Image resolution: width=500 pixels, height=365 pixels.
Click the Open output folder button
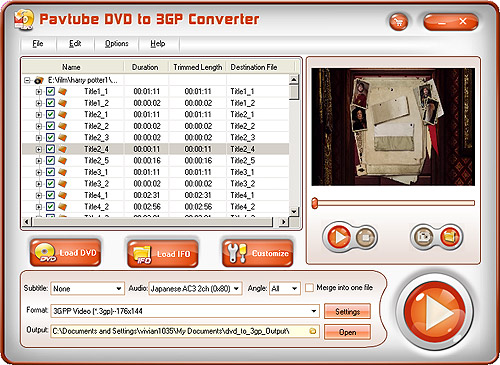click(x=347, y=332)
